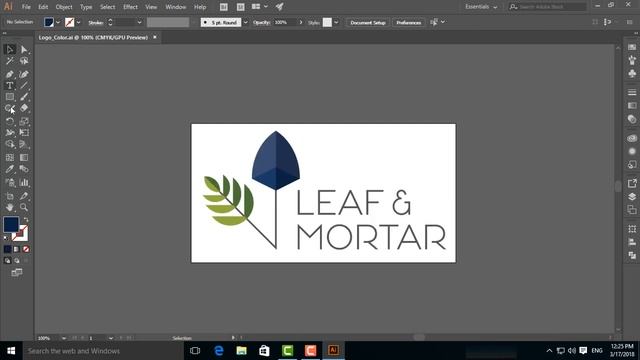640x360 pixels.
Task: Select the Zoom tool
Action: click(24, 207)
